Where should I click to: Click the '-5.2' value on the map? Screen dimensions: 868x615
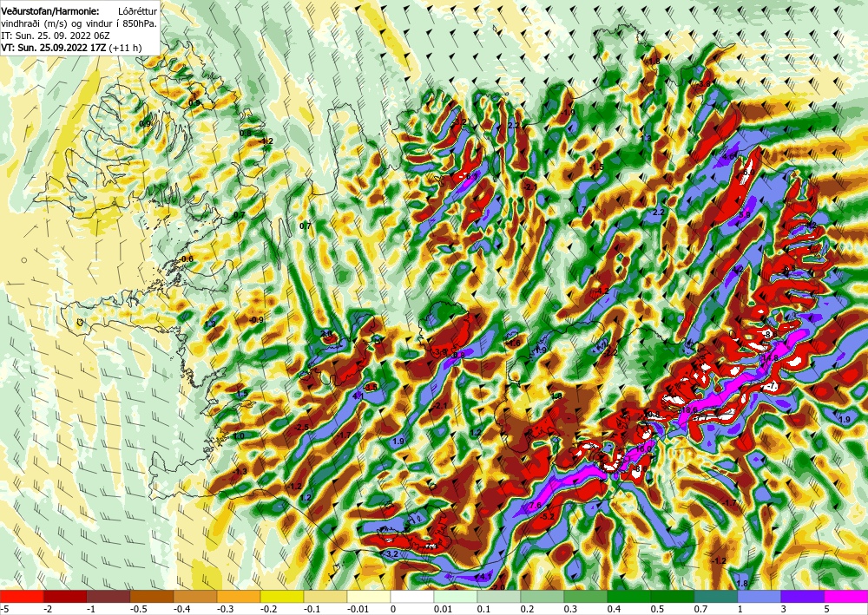coord(548,516)
